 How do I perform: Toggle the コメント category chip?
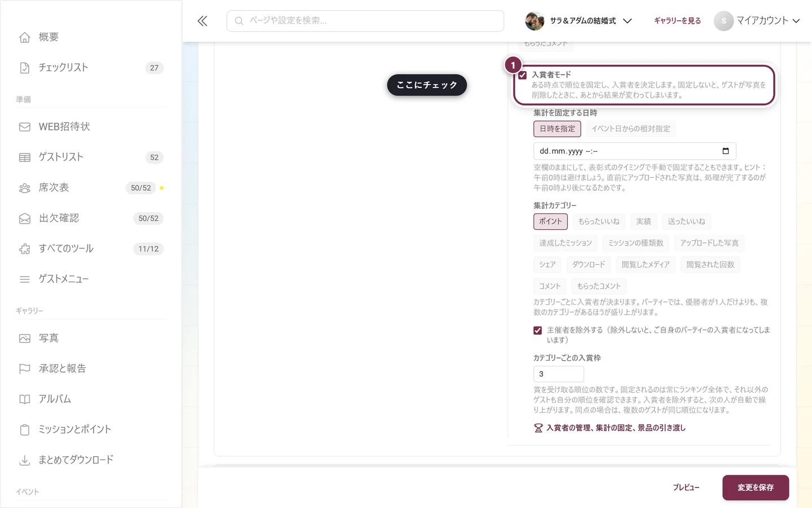coord(550,286)
